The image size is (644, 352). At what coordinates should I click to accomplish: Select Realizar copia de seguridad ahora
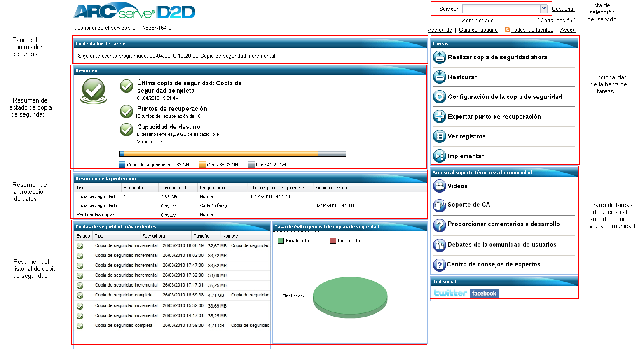click(x=498, y=57)
